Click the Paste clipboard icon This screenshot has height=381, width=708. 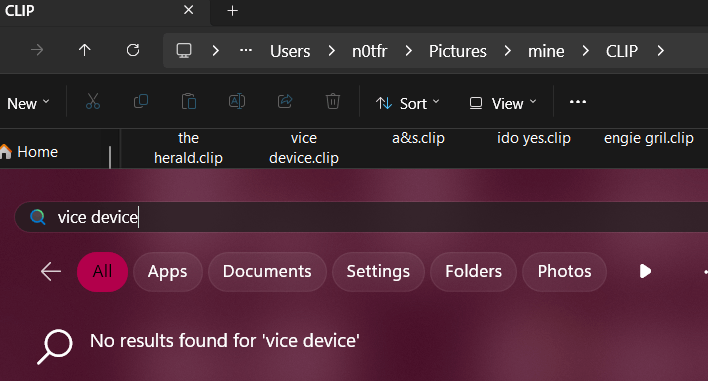coord(189,102)
